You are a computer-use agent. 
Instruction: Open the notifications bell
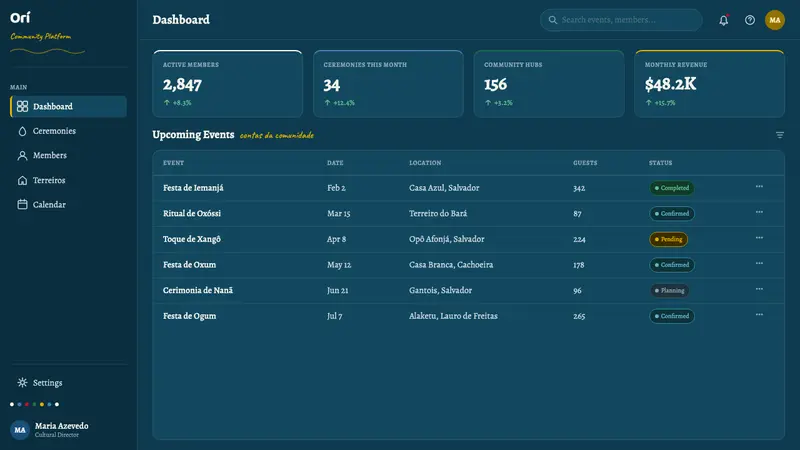point(723,20)
